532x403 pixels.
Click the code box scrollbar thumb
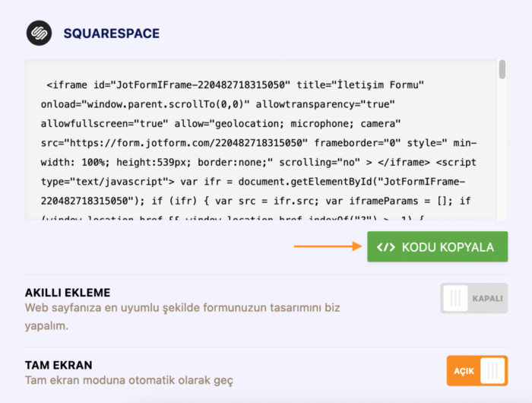click(x=502, y=69)
